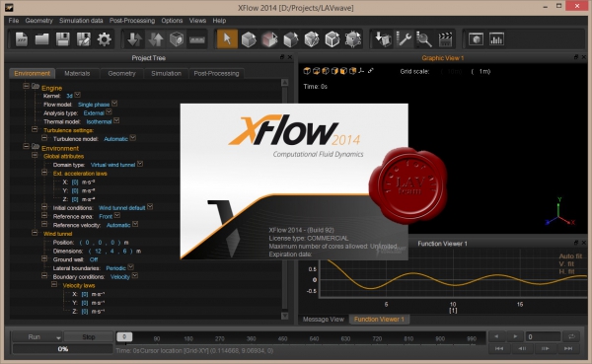This screenshot has height=364, width=592.
Task: Create a new XFlow project file
Action: (22, 39)
